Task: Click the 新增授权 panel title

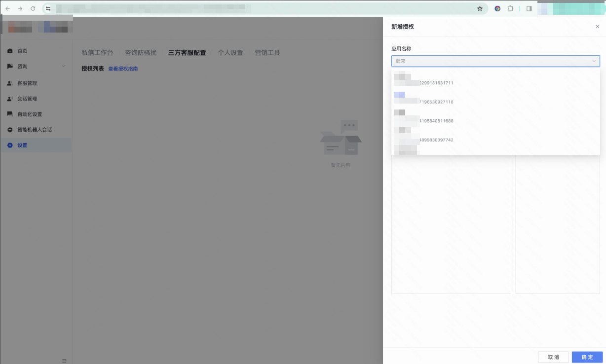Action: [x=403, y=27]
